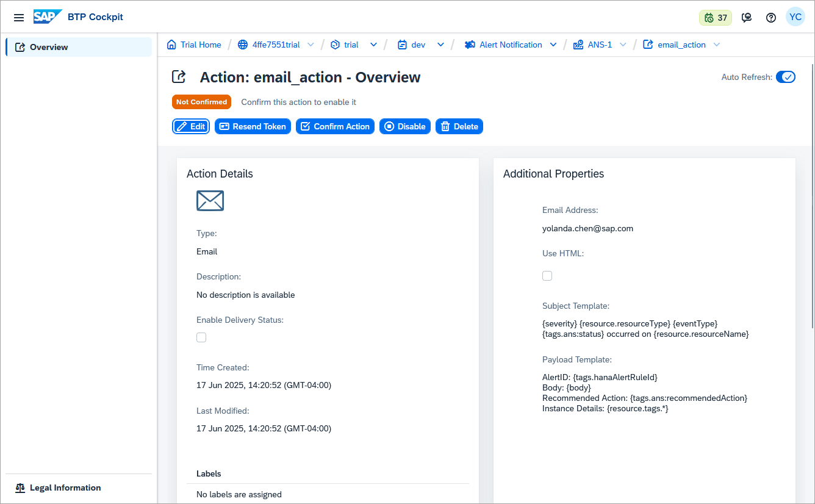Screen dimensions: 815x504
Task: Open the dev breadcrumb link
Action: [x=418, y=45]
